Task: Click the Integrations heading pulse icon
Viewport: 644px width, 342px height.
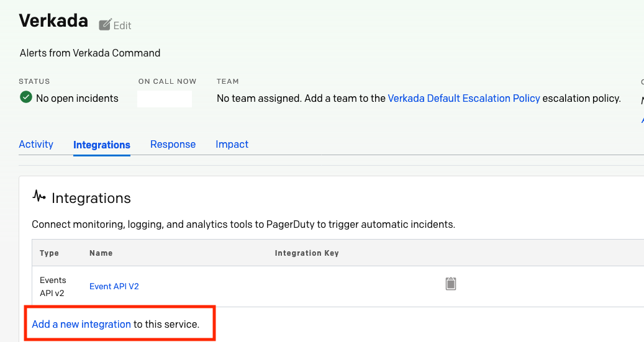Action: [x=39, y=196]
